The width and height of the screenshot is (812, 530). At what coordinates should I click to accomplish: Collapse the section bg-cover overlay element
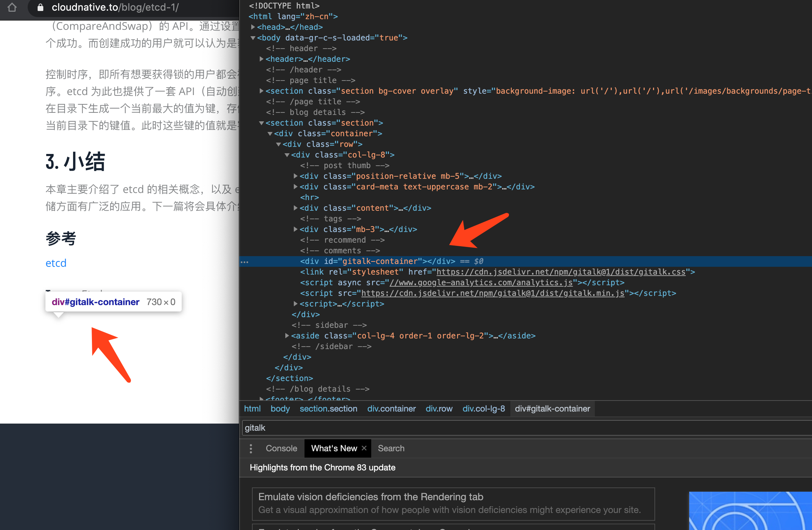[x=262, y=91]
